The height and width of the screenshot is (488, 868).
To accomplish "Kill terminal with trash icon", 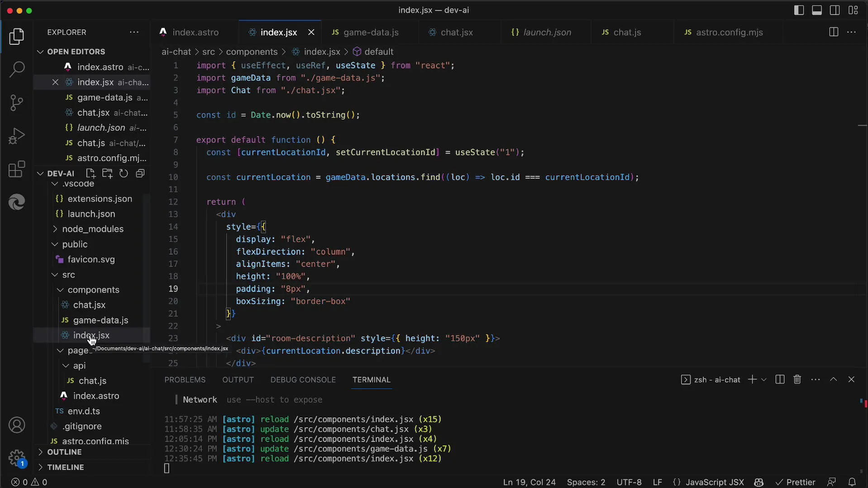I will coord(797,379).
